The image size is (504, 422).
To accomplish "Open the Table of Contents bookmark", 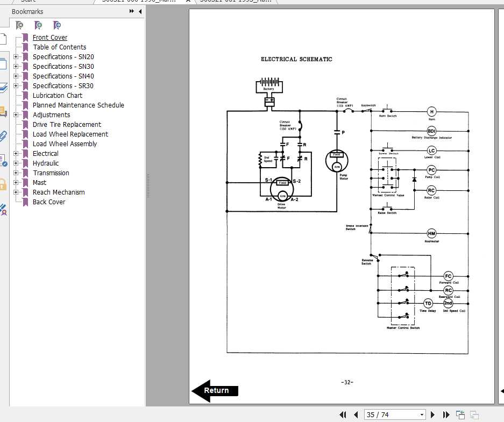I will click(x=60, y=47).
